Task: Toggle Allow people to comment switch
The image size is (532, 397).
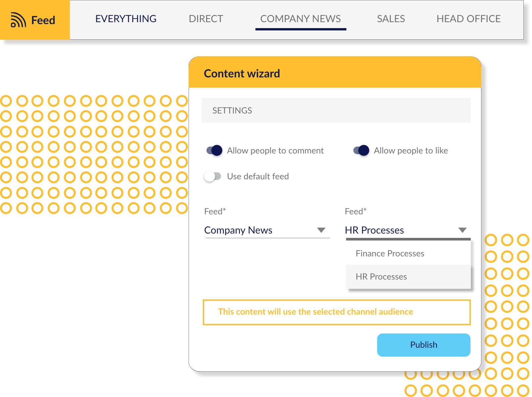Action: (214, 151)
